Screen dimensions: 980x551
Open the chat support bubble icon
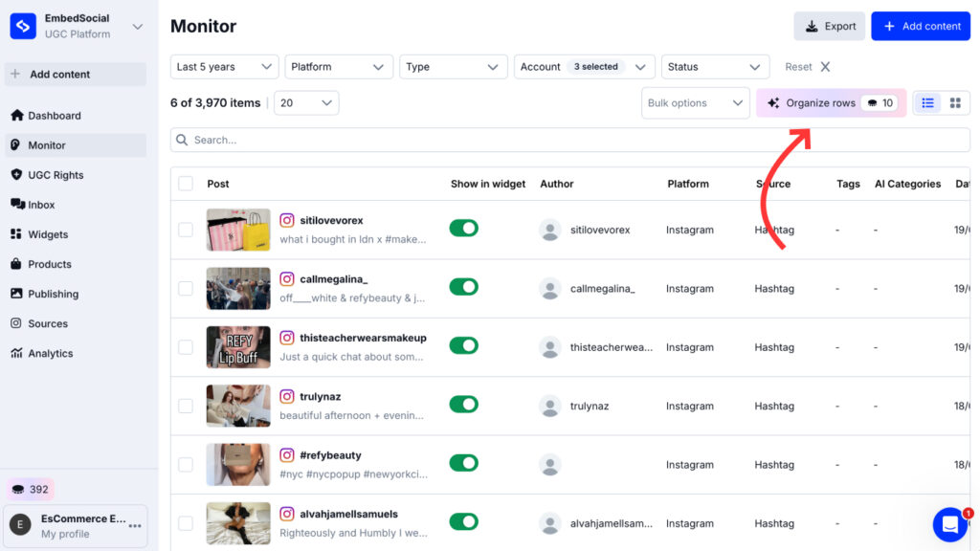tap(950, 524)
